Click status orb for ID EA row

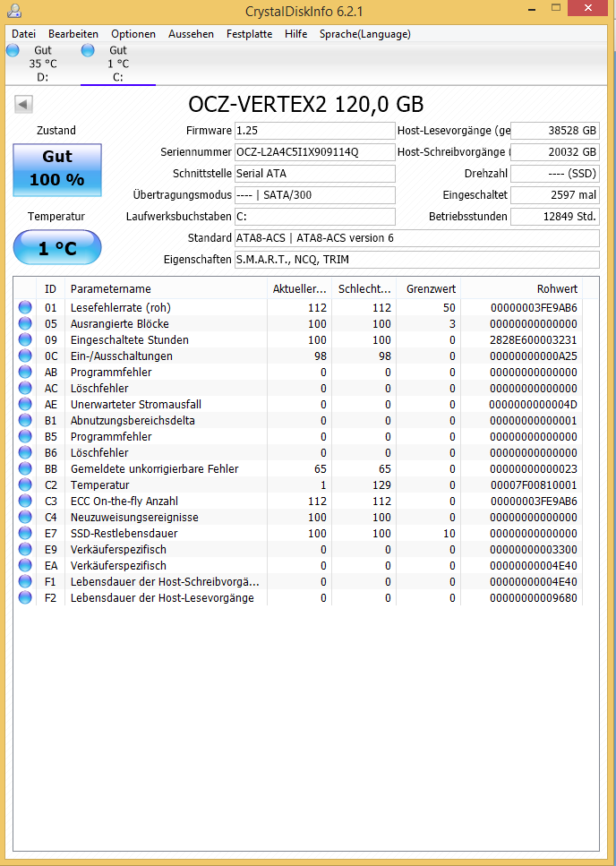click(25, 566)
